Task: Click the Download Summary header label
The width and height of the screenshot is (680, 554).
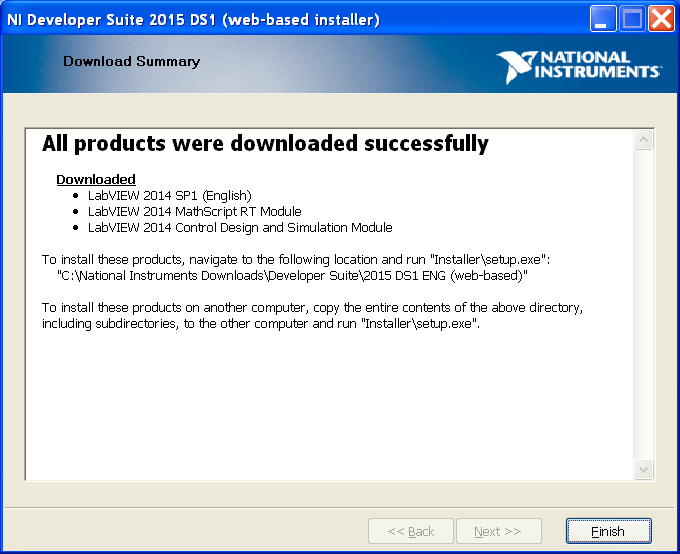Action: tap(131, 61)
